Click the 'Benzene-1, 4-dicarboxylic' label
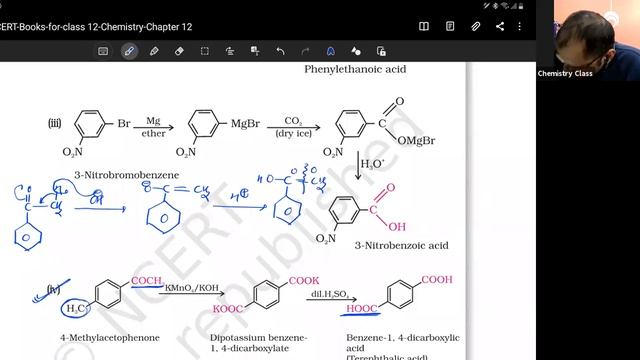640x360 pixels. coord(403,338)
